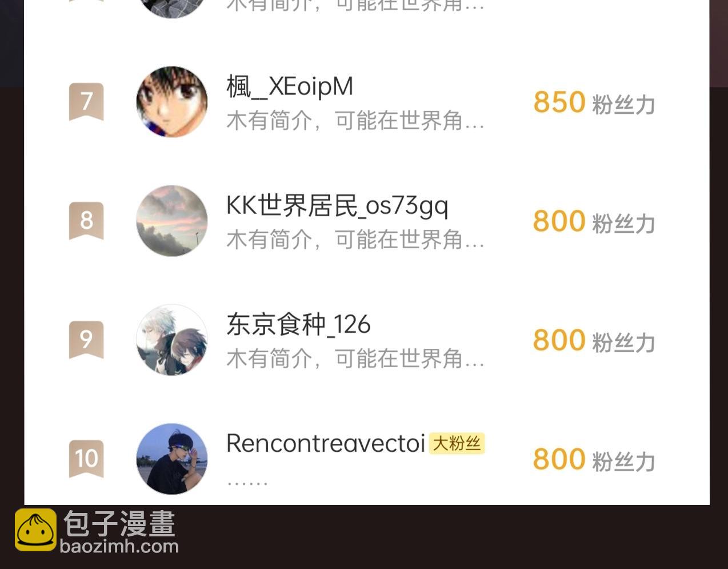Open username Rencontreavectoi
The width and height of the screenshot is (728, 569).
pyautogui.click(x=326, y=443)
